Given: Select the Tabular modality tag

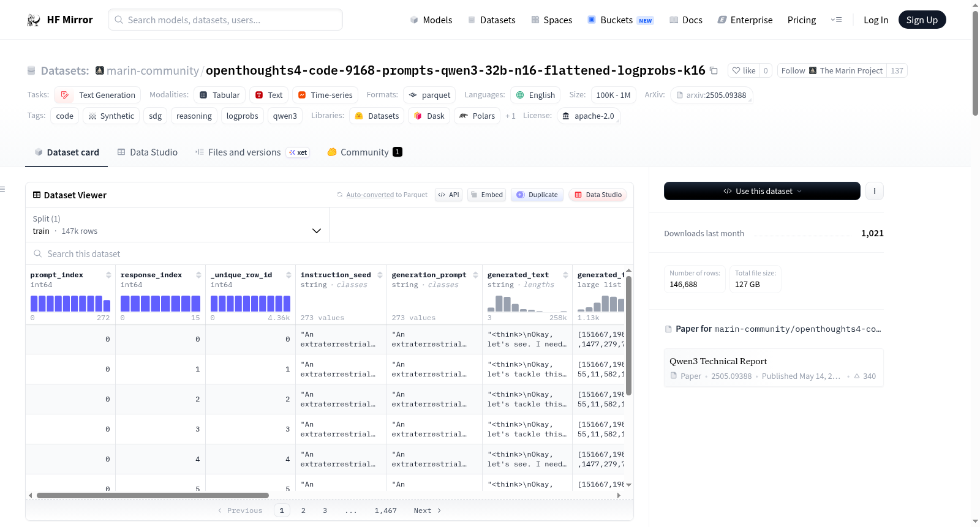Looking at the screenshot, I should pyautogui.click(x=220, y=95).
